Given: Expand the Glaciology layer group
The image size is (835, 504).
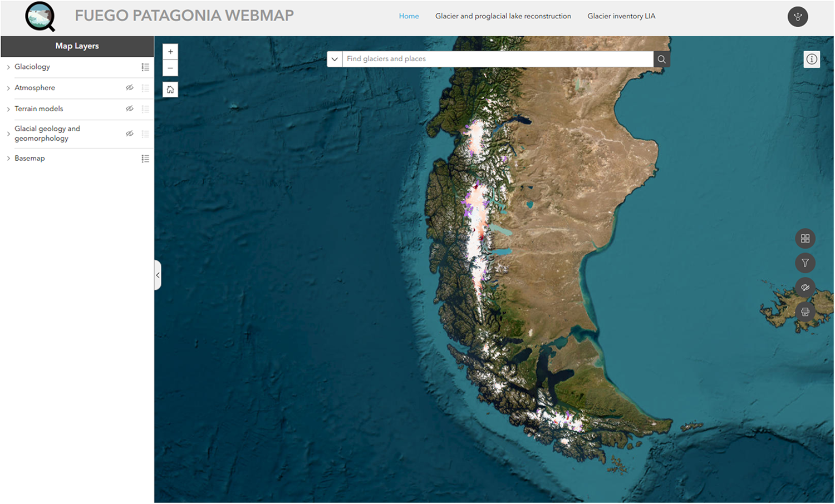Looking at the screenshot, I should click(8, 67).
